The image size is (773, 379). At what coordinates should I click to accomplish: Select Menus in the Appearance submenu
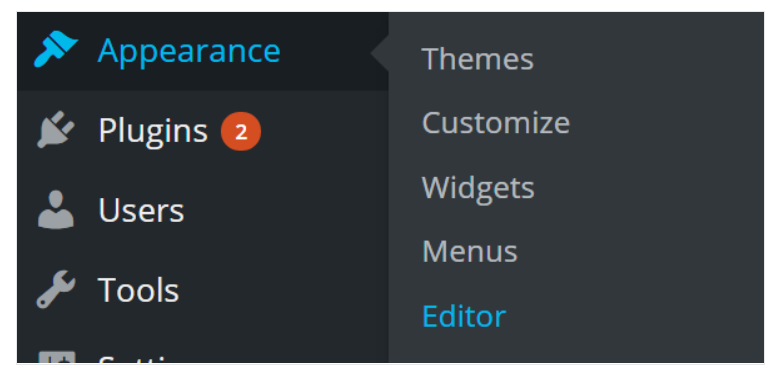point(469,251)
